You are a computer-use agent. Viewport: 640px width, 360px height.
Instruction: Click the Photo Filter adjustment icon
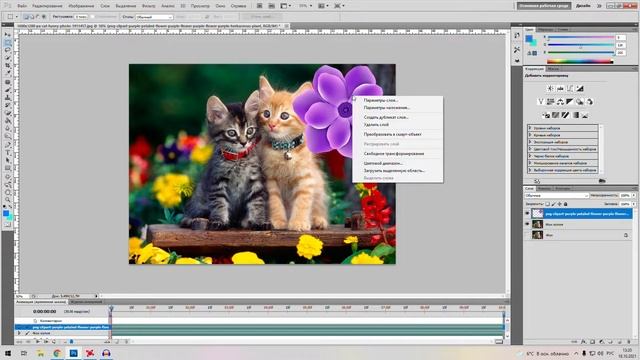(580, 102)
